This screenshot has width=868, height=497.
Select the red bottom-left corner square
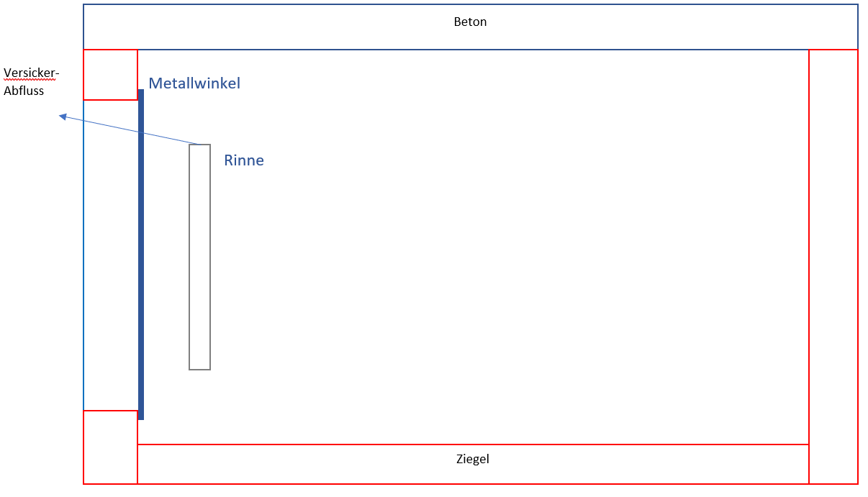[x=110, y=447]
